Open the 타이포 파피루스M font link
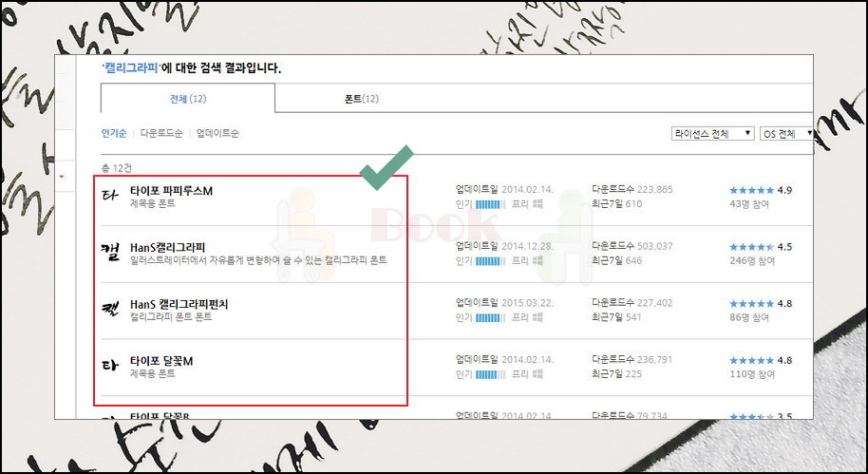The width and height of the screenshot is (868, 474). point(171,191)
